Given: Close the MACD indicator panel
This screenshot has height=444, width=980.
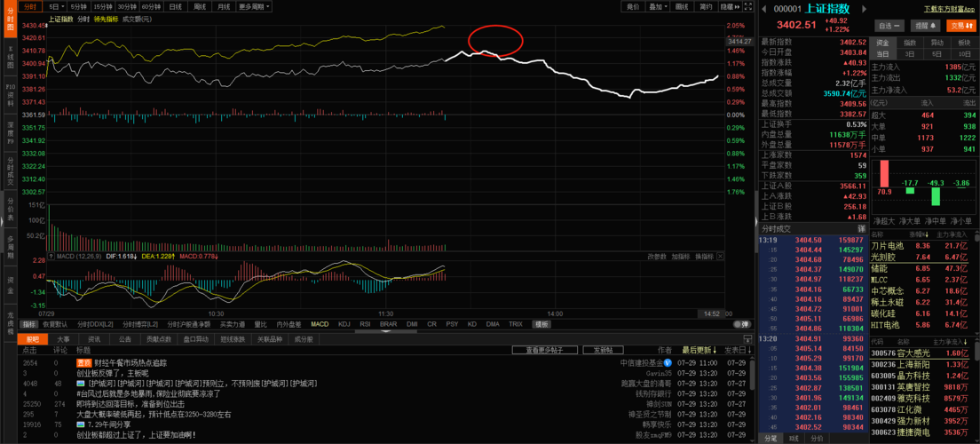Looking at the screenshot, I should click(x=720, y=257).
